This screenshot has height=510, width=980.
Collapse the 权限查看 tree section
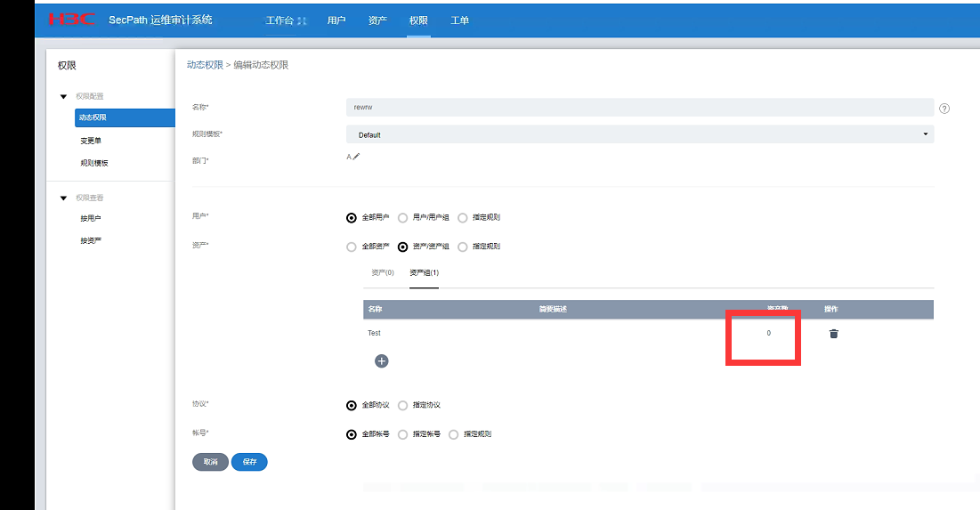click(x=63, y=198)
